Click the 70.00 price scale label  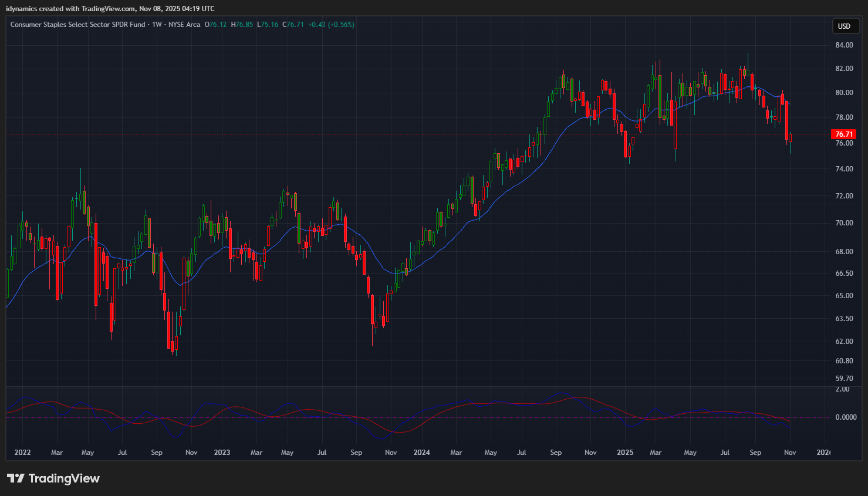pyautogui.click(x=844, y=223)
